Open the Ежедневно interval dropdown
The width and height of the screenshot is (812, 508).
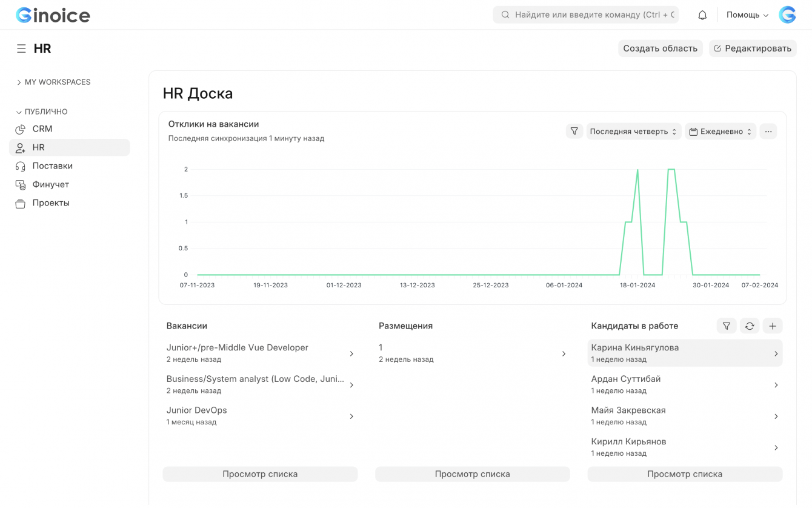pos(720,132)
